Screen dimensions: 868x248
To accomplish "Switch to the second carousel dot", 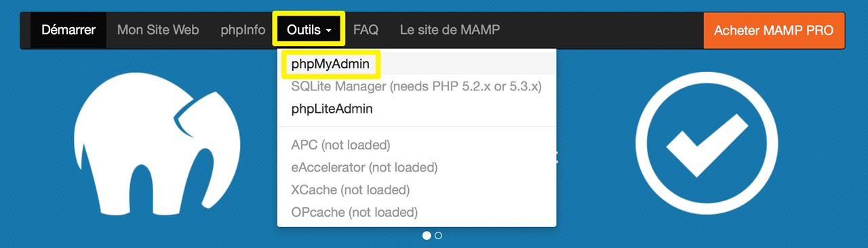I will (438, 235).
